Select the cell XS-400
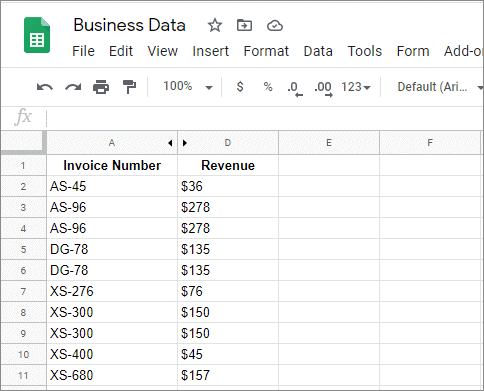The height and width of the screenshot is (391, 484). [x=112, y=354]
